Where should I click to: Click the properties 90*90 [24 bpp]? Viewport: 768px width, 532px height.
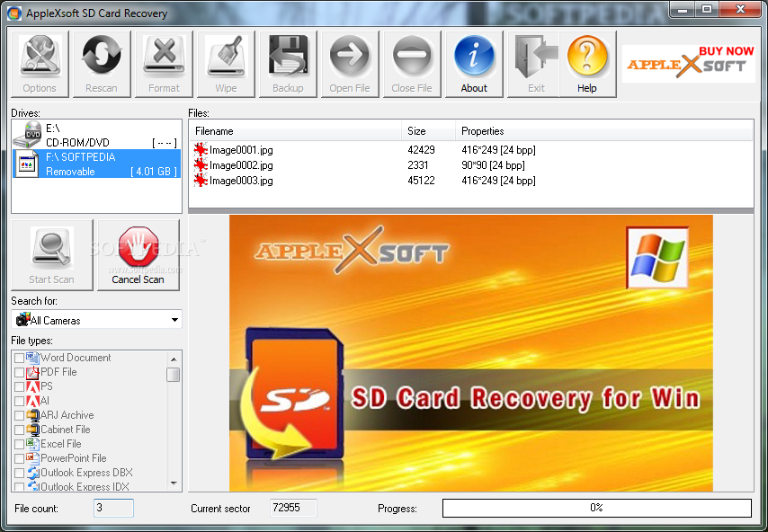pos(493,165)
